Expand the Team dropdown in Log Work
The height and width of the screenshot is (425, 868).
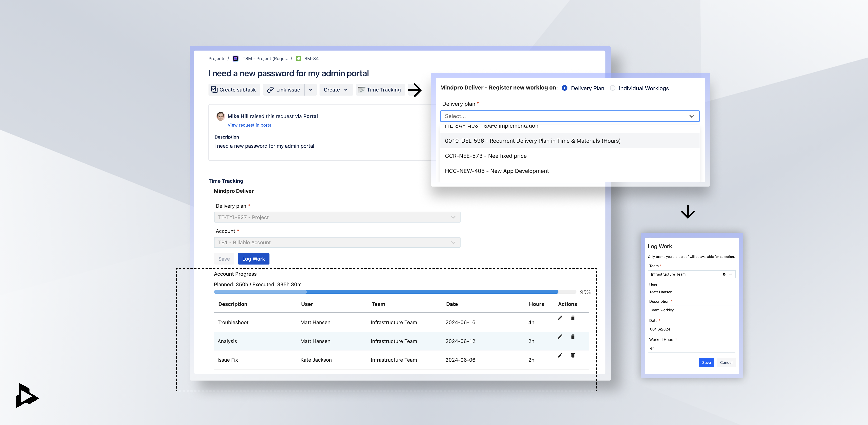[730, 274]
